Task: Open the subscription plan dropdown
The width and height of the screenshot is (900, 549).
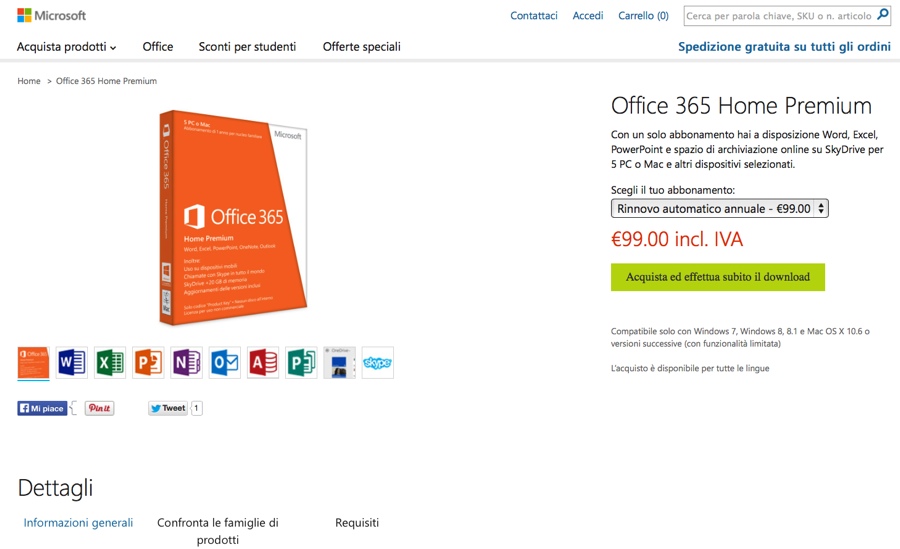Action: click(719, 208)
